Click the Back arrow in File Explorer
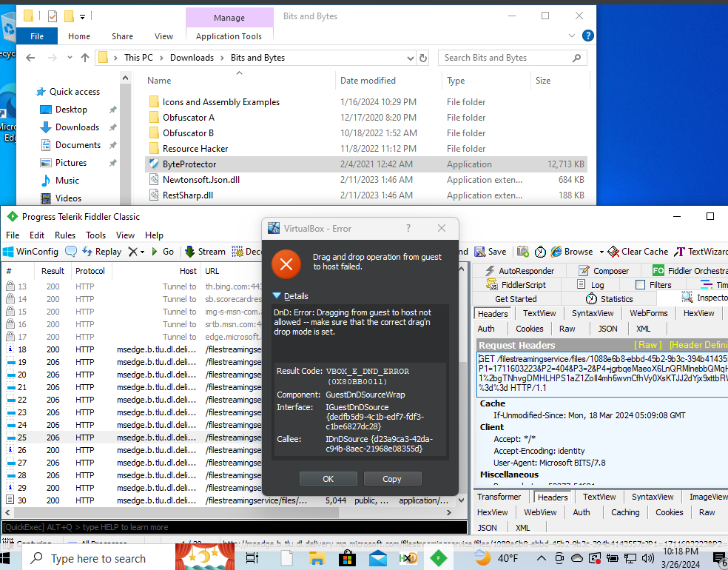 tap(30, 58)
